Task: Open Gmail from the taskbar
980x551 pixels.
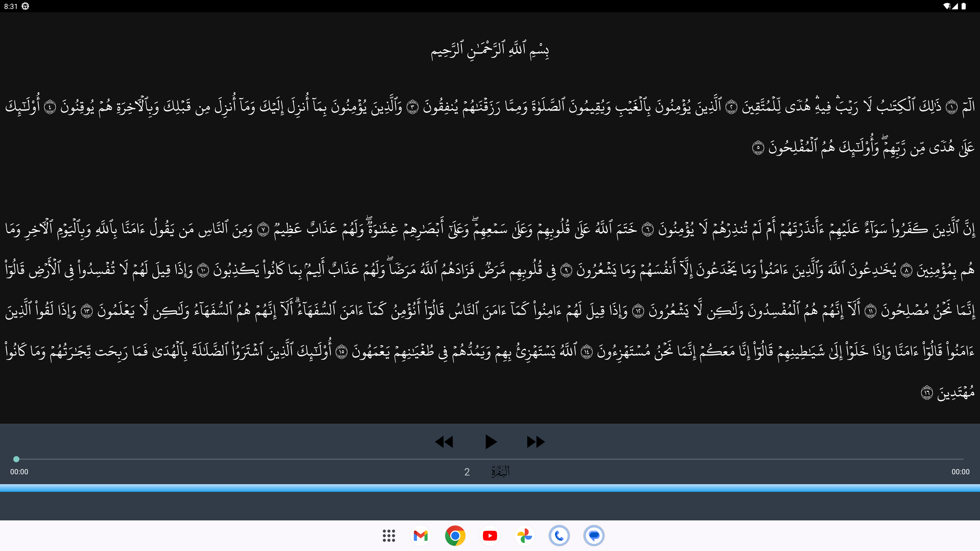Action: pos(421,536)
